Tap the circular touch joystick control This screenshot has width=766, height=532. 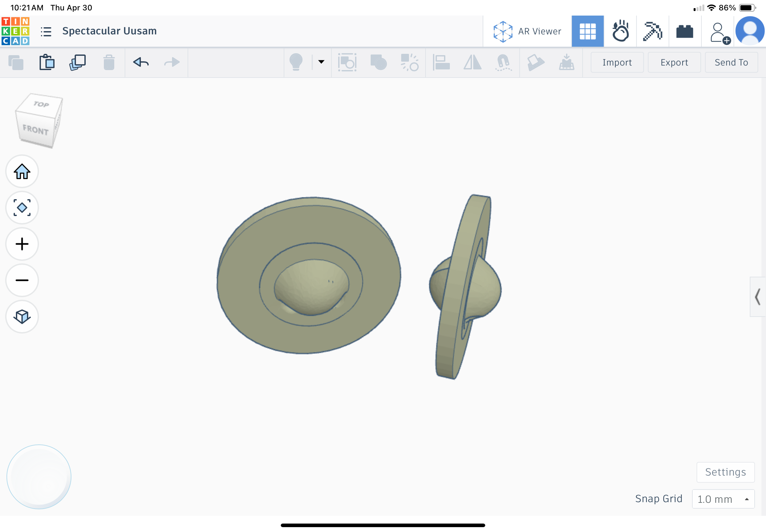39,477
